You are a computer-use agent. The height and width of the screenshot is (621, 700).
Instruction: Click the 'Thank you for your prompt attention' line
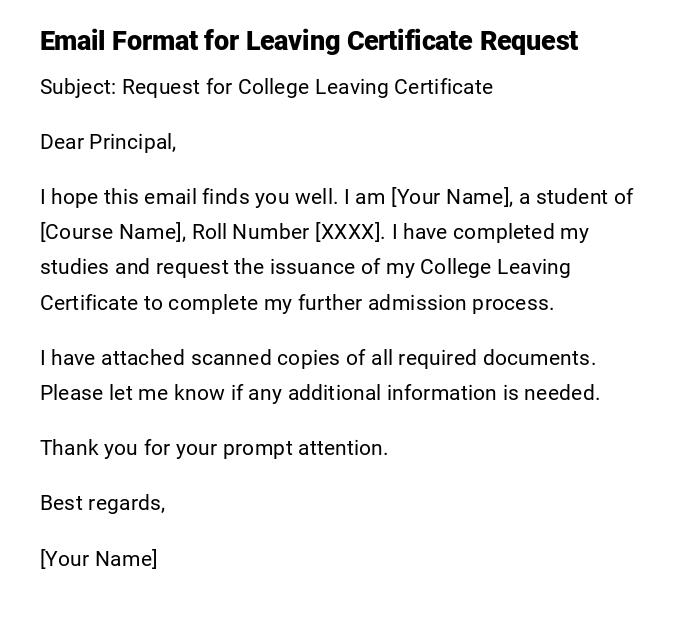(x=214, y=448)
